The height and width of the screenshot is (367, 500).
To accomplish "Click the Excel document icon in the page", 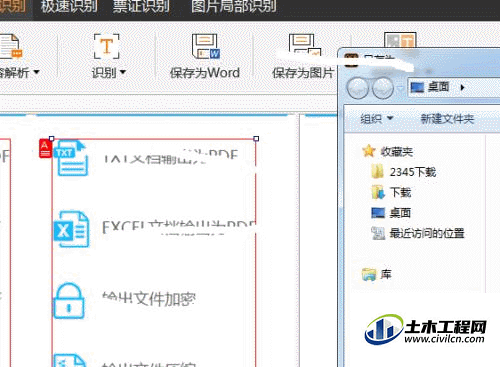I will (72, 229).
